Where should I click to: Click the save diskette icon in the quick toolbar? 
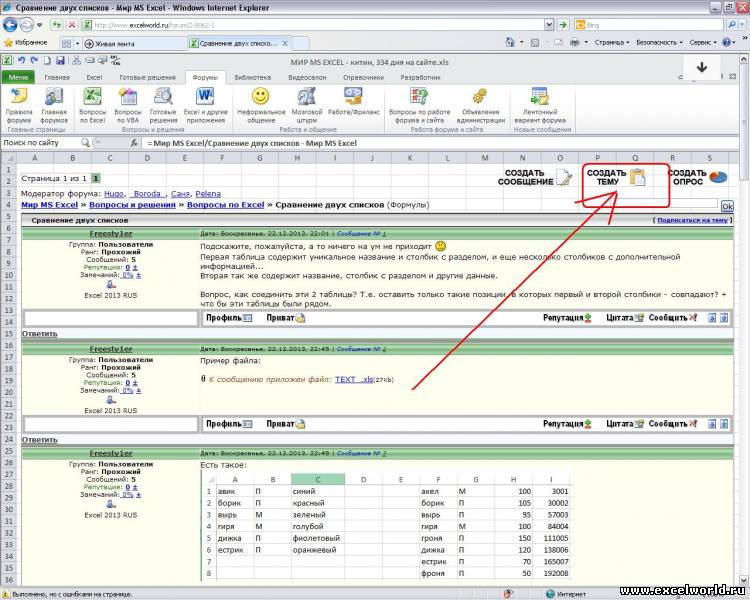[60, 60]
